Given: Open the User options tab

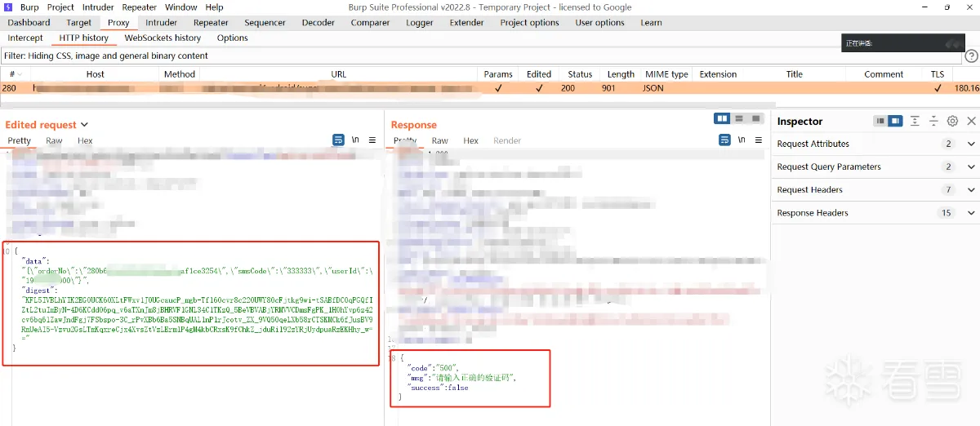Looking at the screenshot, I should click(x=599, y=23).
